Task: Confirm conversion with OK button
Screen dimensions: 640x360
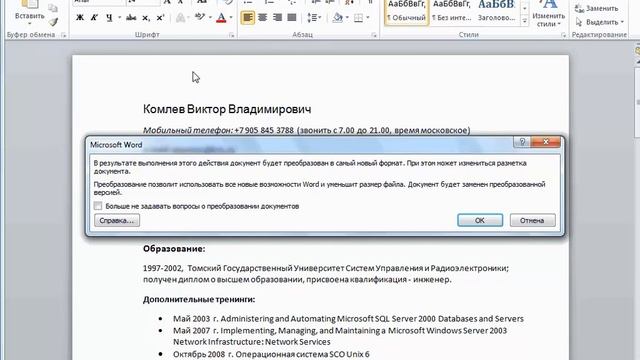Action: pos(480,220)
